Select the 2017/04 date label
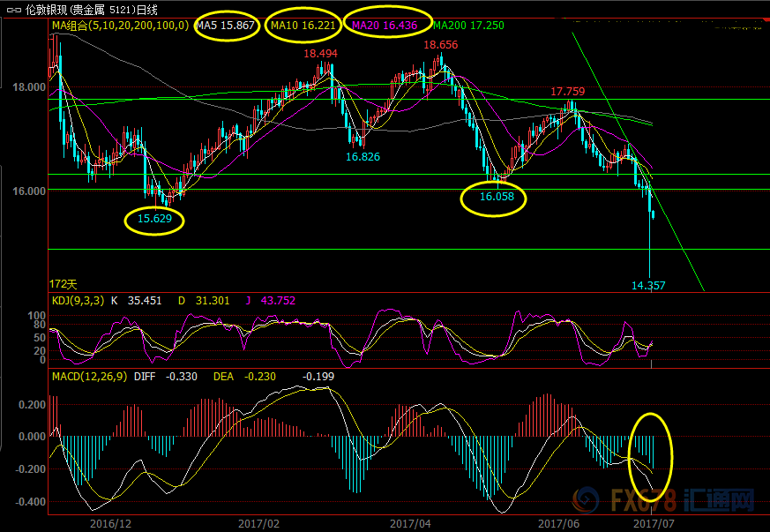Image resolution: width=770 pixels, height=532 pixels. click(x=410, y=524)
